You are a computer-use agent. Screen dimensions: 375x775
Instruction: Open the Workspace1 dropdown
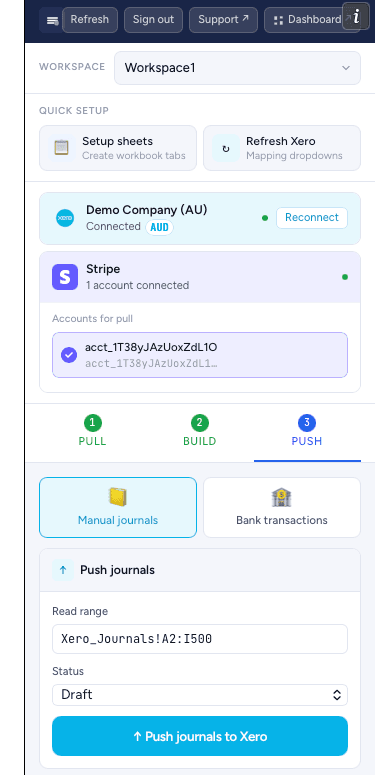[x=237, y=68]
